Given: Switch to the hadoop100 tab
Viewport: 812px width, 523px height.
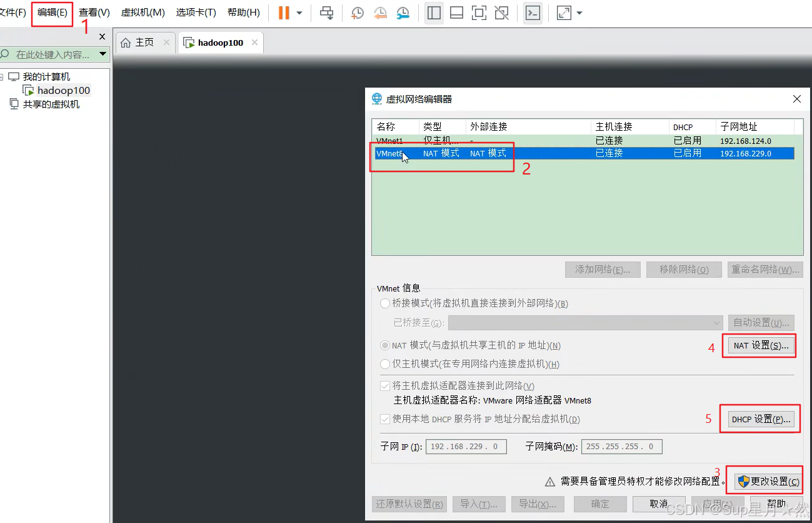Looking at the screenshot, I should (x=220, y=43).
